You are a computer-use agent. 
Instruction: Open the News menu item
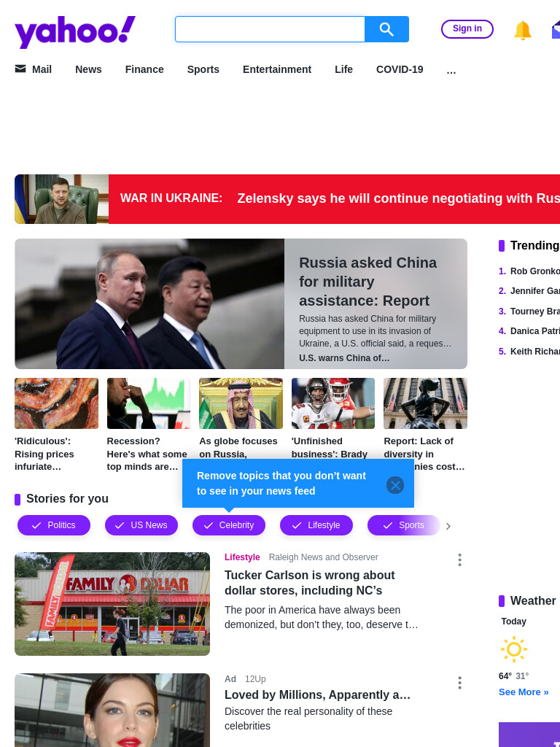pos(88,69)
